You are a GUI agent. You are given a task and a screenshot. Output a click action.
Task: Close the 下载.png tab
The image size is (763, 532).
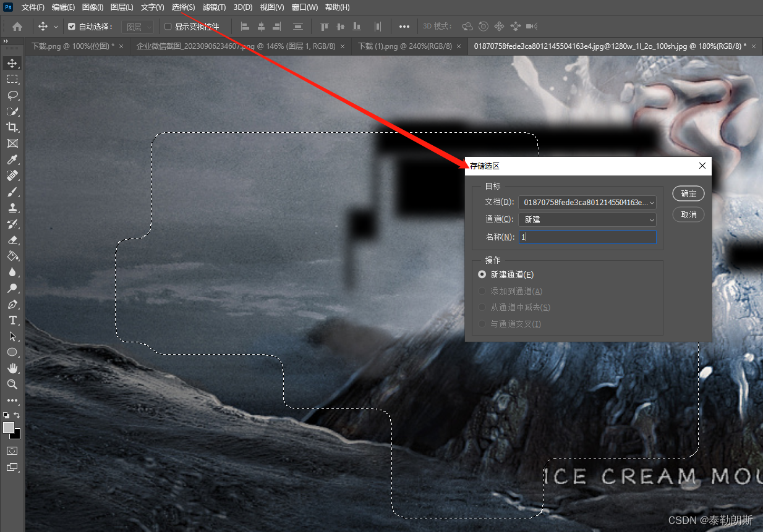[121, 46]
